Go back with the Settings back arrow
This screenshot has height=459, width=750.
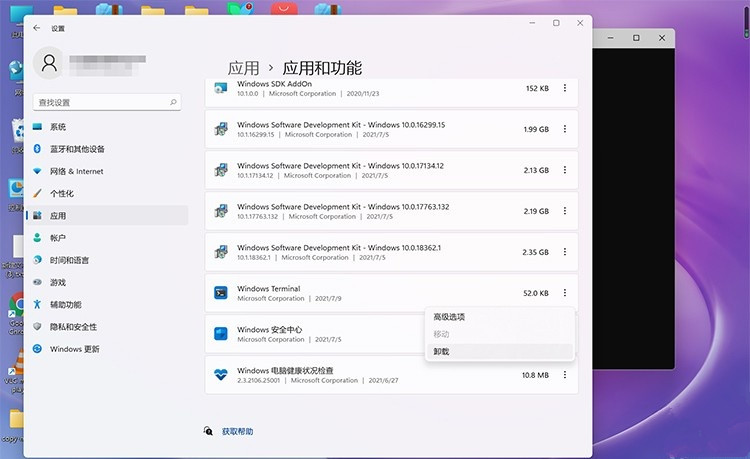coord(37,28)
